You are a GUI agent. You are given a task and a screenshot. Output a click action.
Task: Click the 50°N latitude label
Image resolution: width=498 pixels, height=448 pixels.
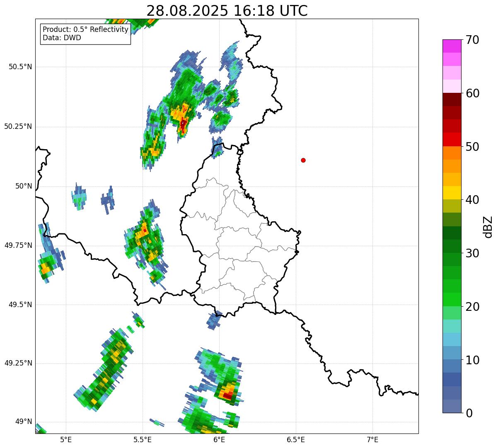click(23, 186)
